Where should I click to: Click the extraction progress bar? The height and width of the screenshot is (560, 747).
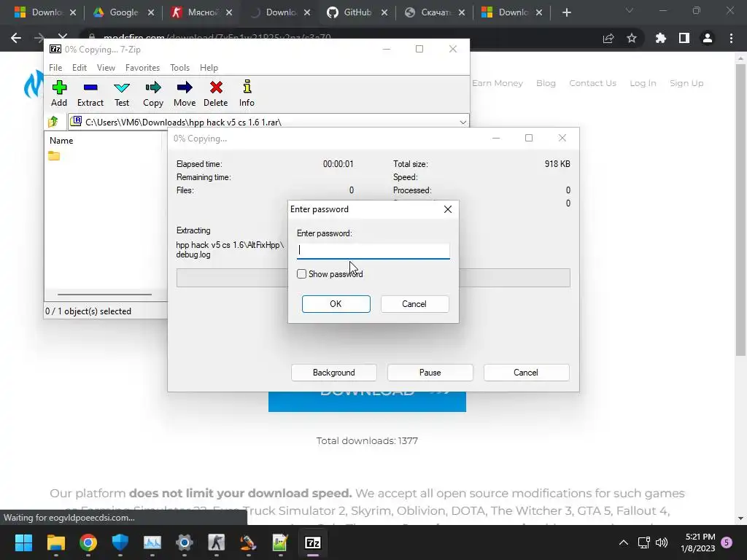click(x=373, y=278)
